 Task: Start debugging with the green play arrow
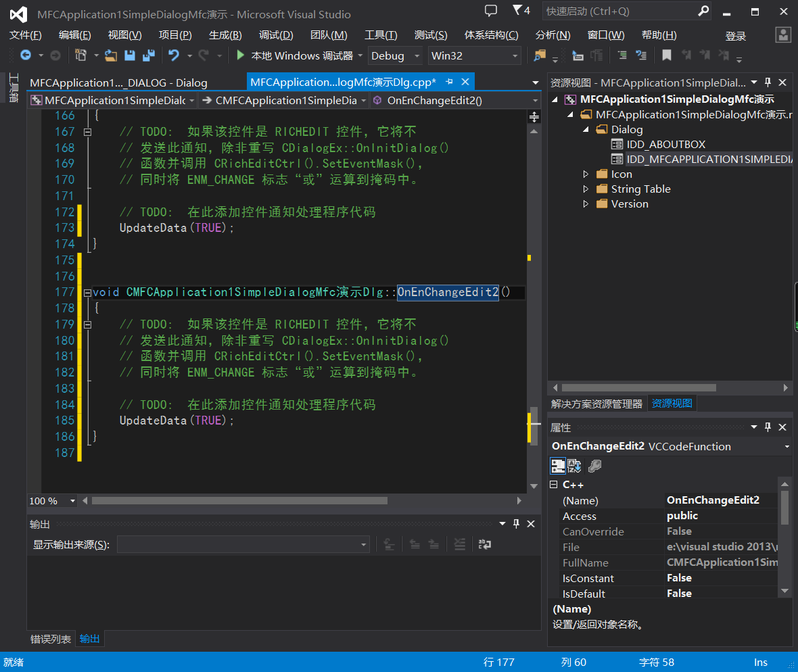[240, 55]
